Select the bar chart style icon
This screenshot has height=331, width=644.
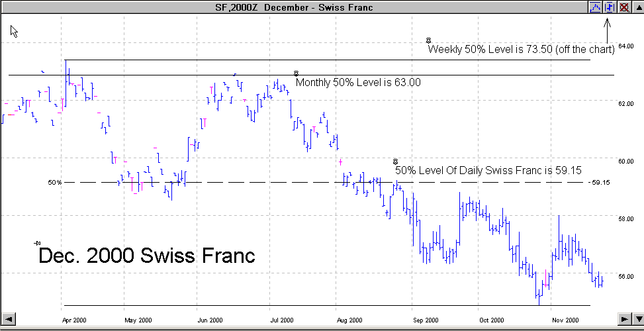click(609, 7)
